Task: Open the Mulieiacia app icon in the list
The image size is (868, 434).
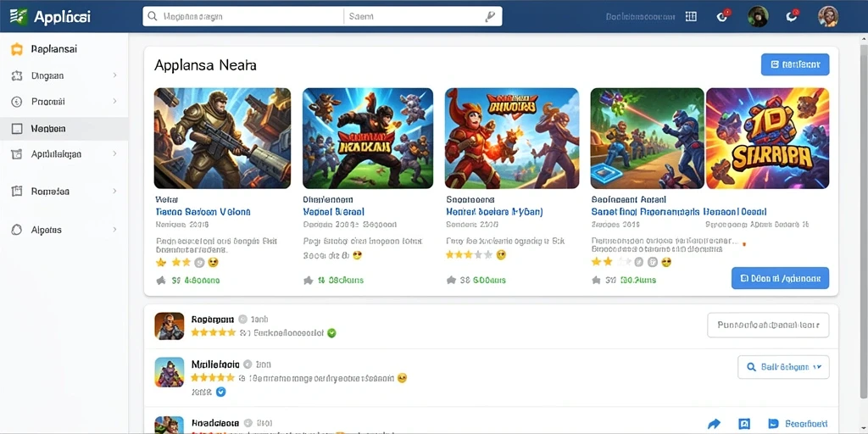Action: (170, 372)
